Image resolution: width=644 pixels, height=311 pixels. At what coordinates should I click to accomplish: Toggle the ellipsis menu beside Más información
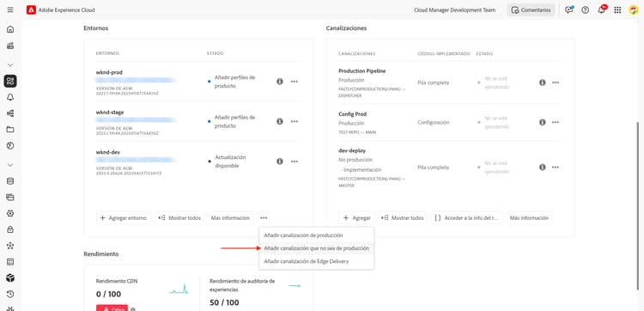[x=264, y=217]
